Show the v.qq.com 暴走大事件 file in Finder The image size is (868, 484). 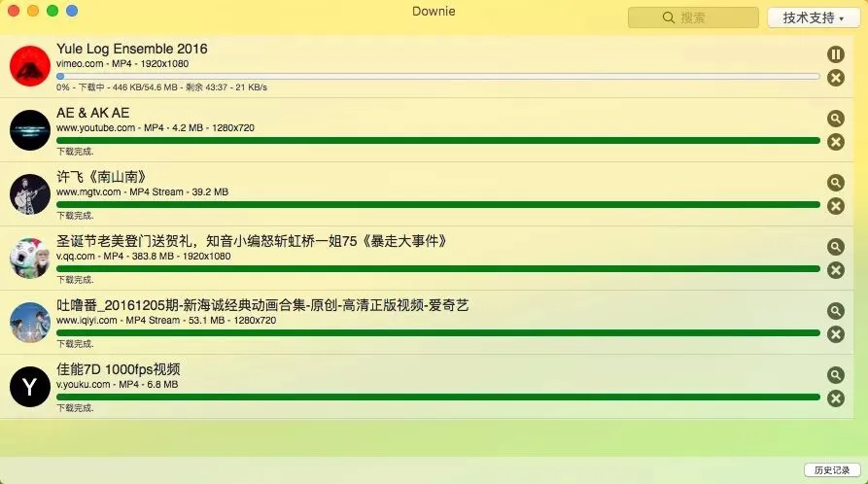point(835,247)
